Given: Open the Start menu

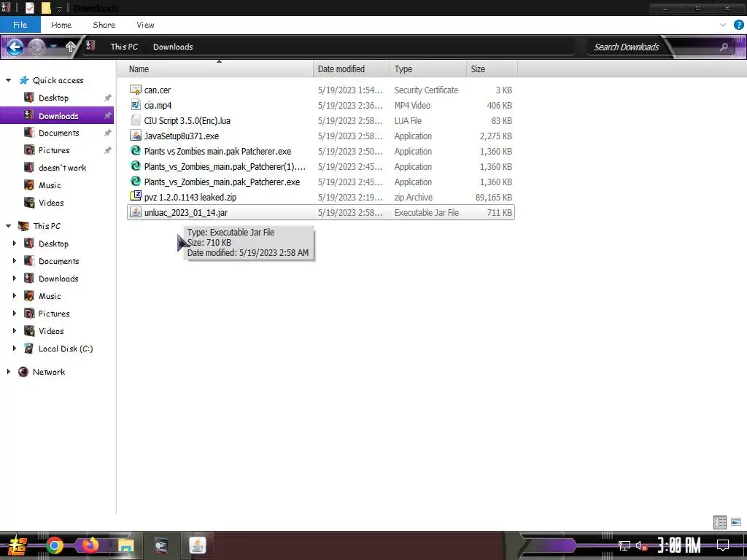Looking at the screenshot, I should pos(17,545).
